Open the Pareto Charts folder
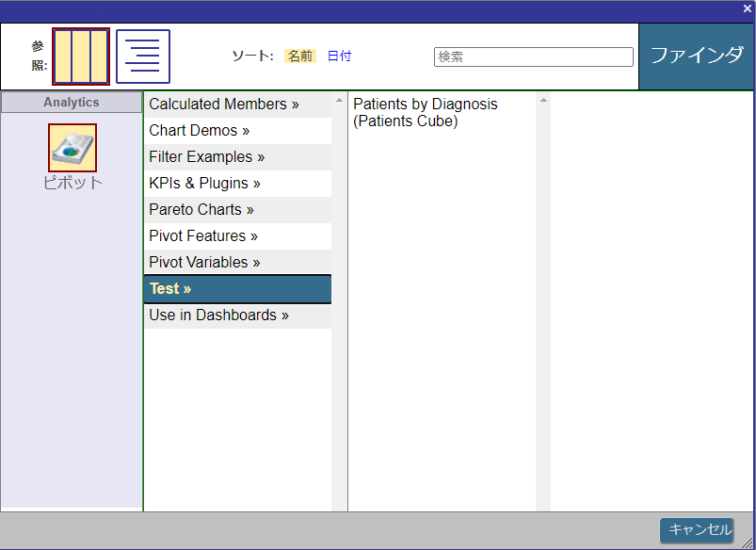Image resolution: width=756 pixels, height=550 pixels. point(201,210)
